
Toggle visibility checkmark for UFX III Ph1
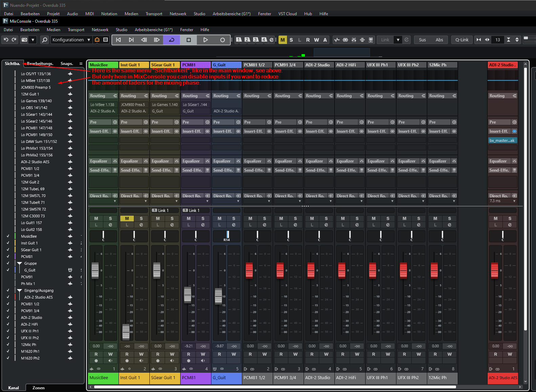pos(8,331)
